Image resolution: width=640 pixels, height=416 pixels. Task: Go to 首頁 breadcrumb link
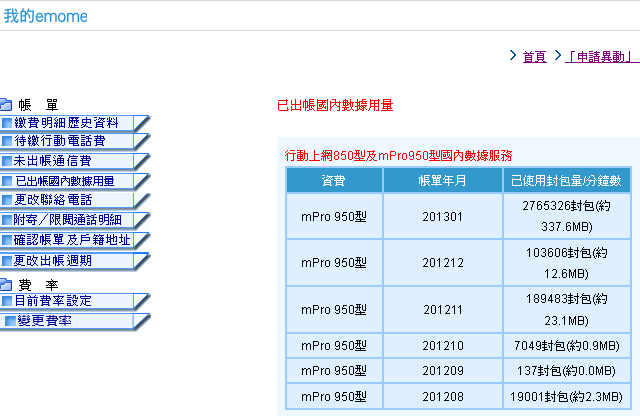point(534,56)
